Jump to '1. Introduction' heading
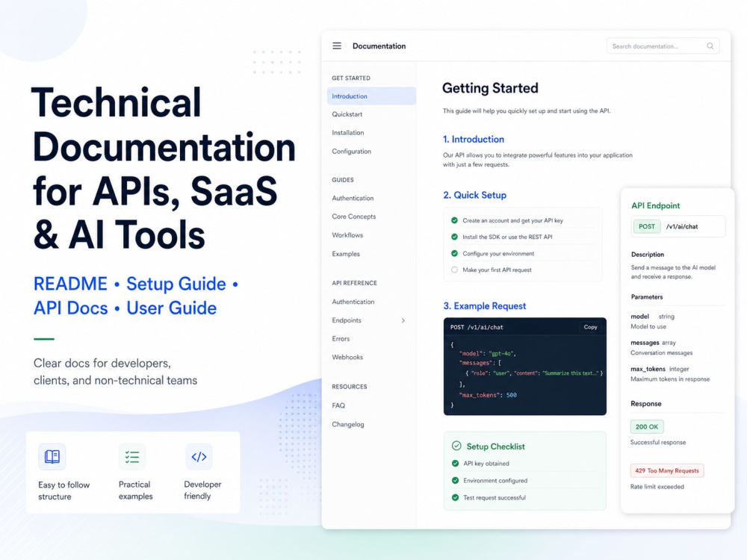Viewport: 747px width, 560px height. click(473, 140)
